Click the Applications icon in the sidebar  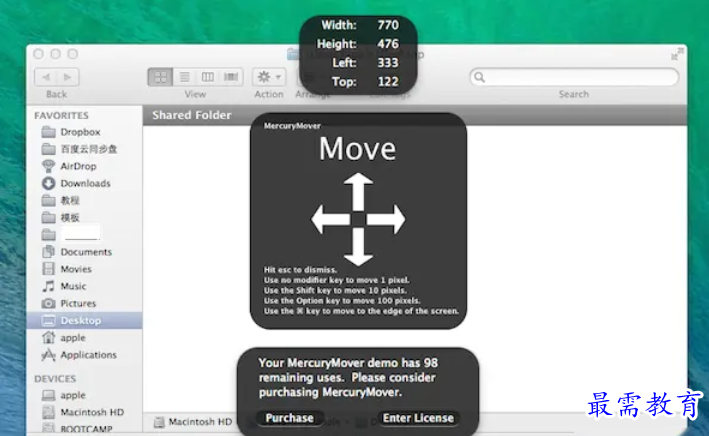click(48, 355)
